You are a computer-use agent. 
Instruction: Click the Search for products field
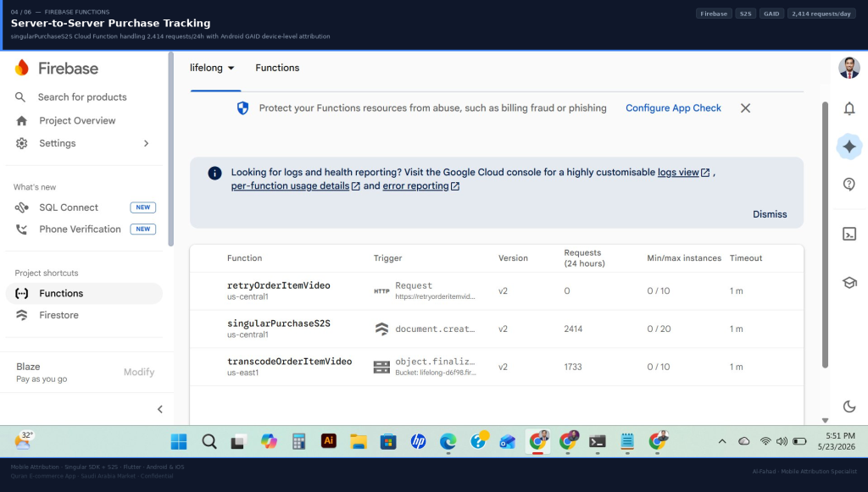click(84, 97)
